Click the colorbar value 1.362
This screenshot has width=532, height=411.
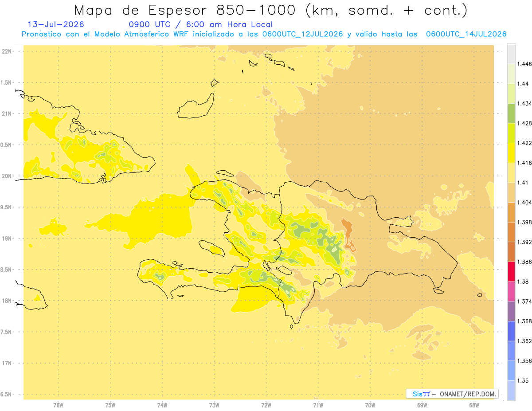[x=524, y=341]
